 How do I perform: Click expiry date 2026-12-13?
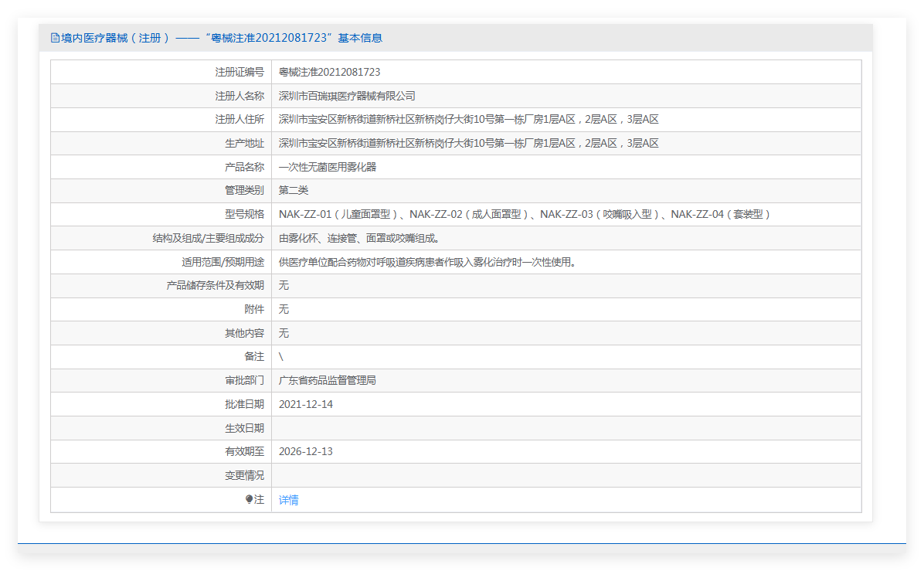tap(306, 451)
